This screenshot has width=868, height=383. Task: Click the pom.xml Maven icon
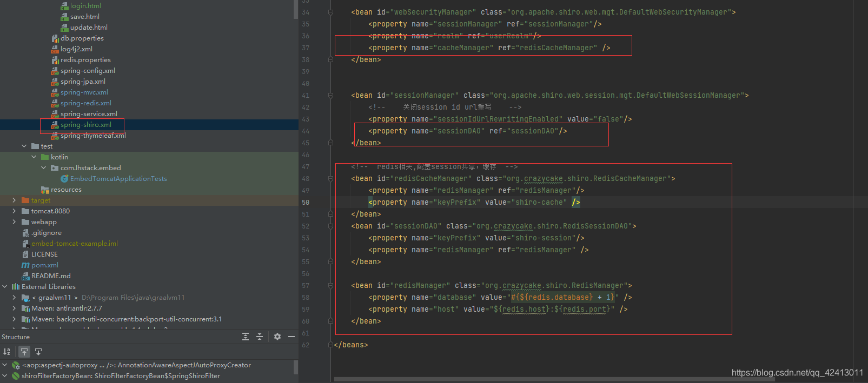tap(25, 265)
